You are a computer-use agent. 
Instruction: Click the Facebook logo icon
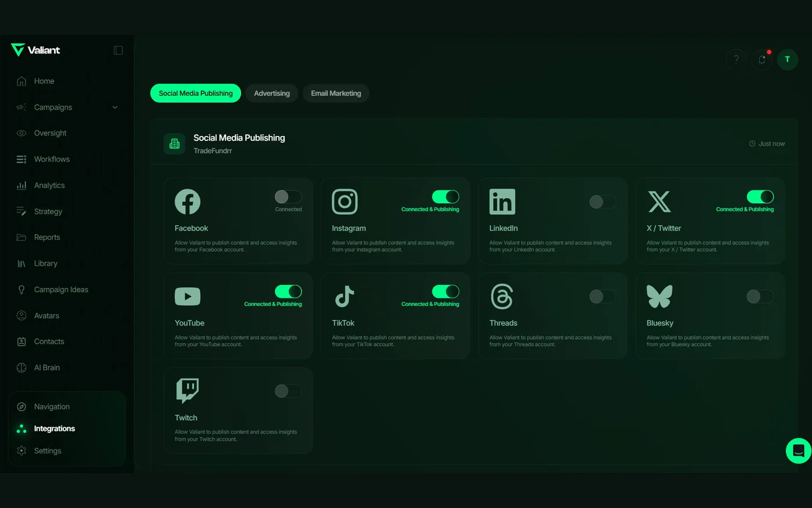pyautogui.click(x=187, y=202)
